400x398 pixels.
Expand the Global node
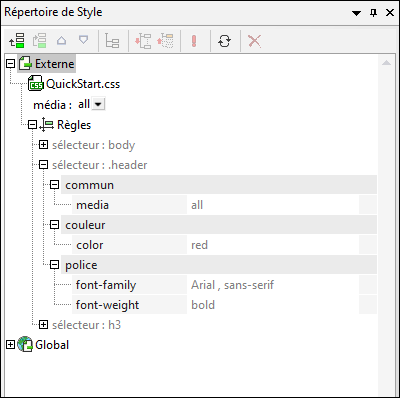click(11, 344)
